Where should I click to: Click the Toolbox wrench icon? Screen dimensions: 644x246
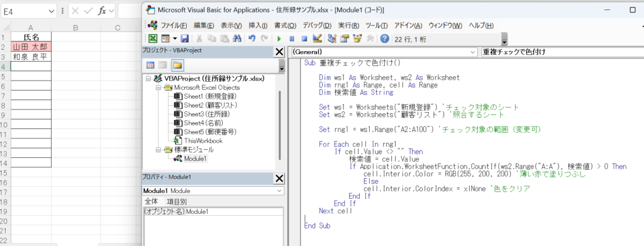(370, 38)
